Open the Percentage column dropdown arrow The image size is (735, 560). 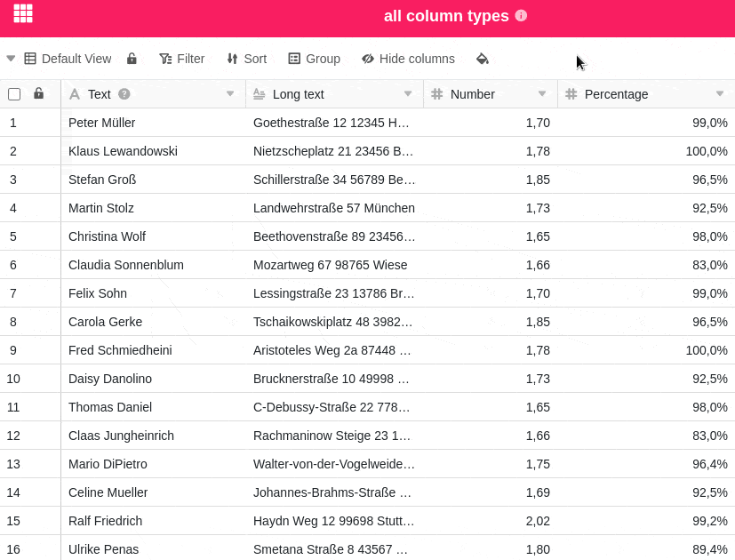tap(720, 94)
